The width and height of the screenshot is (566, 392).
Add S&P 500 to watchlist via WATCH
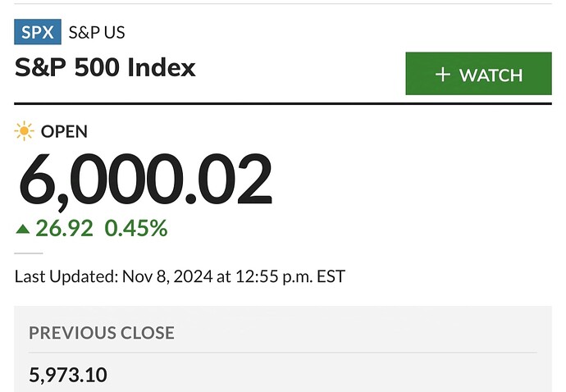tap(479, 74)
